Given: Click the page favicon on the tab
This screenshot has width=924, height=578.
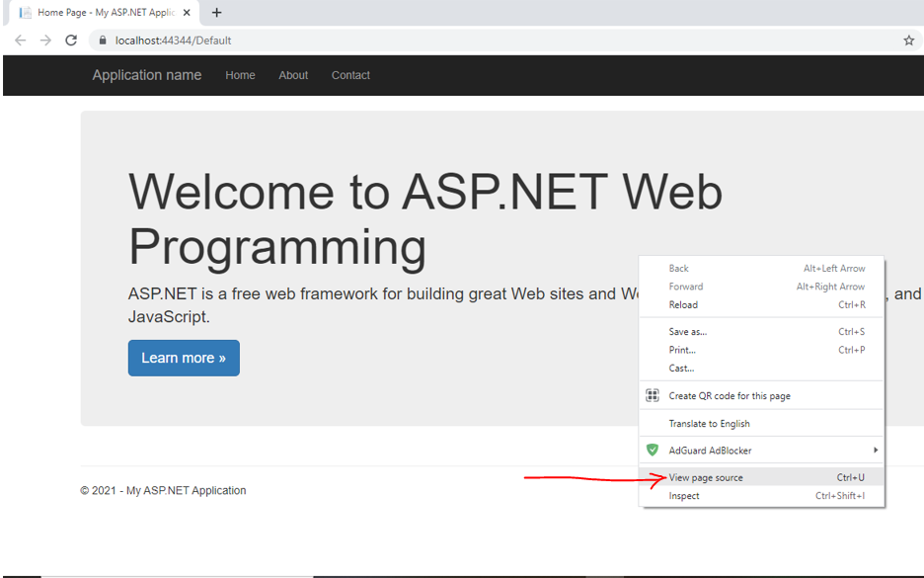Looking at the screenshot, I should 26,13.
